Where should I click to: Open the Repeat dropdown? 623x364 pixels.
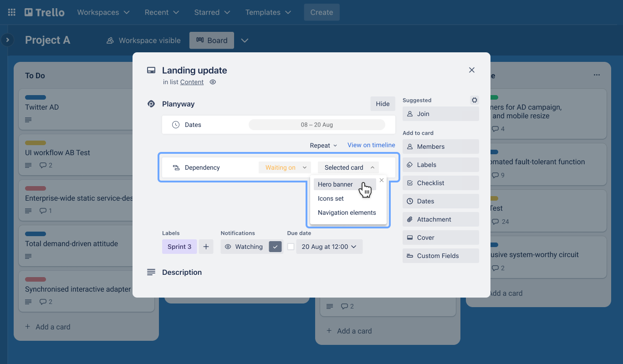tap(323, 145)
